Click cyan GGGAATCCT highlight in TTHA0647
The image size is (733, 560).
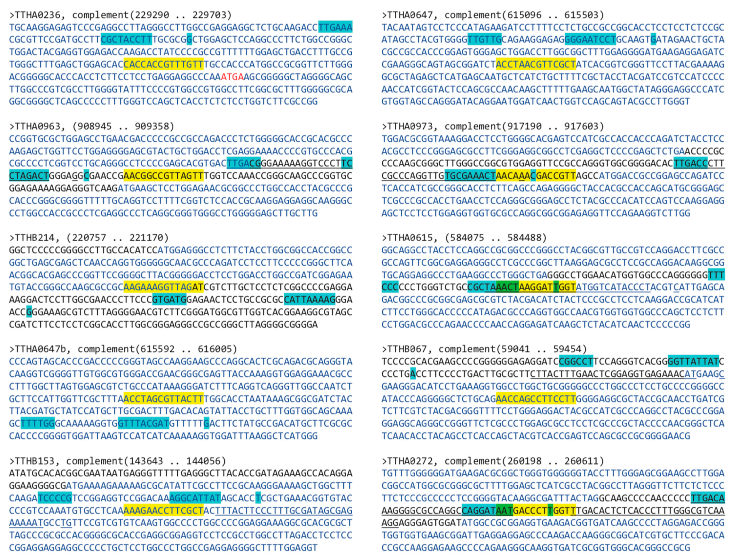590,40
